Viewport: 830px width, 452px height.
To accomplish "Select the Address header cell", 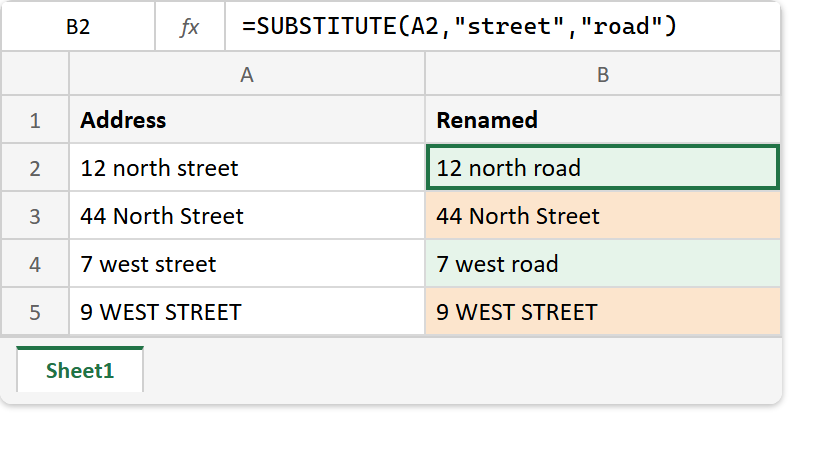I will click(247, 120).
